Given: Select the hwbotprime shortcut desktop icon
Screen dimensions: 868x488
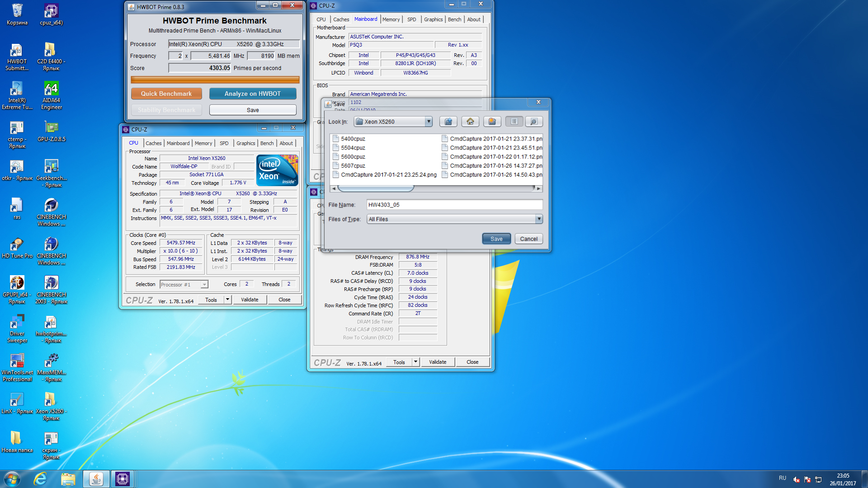Looking at the screenshot, I should tap(51, 329).
